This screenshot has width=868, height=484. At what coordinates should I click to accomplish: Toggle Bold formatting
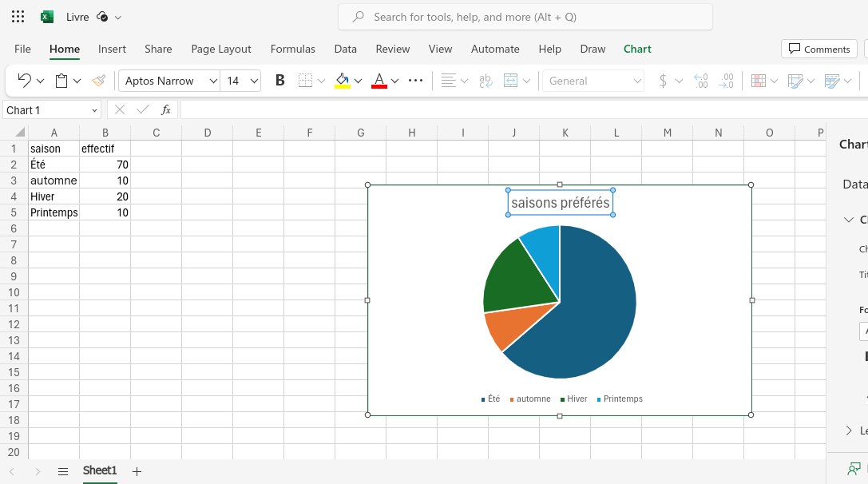point(280,81)
